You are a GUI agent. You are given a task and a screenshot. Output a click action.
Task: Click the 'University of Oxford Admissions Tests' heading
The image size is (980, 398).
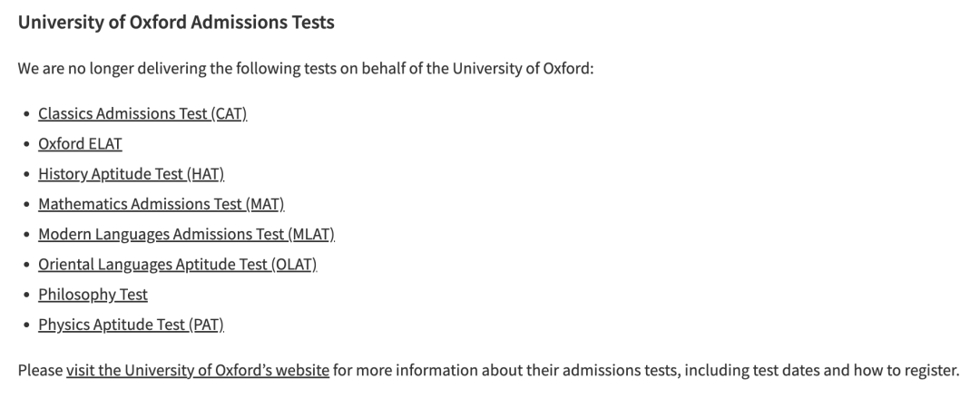point(176,22)
